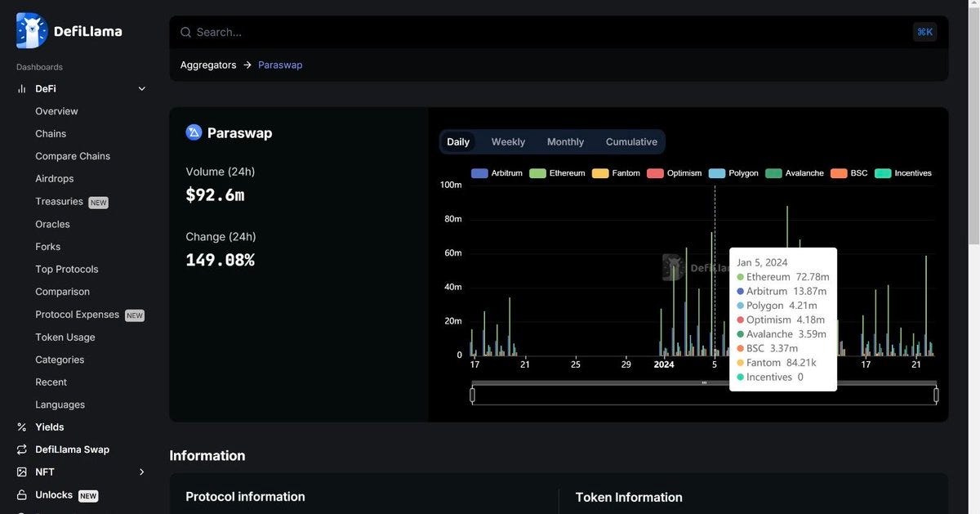
Task: Open the Yields dashboard
Action: point(50,427)
